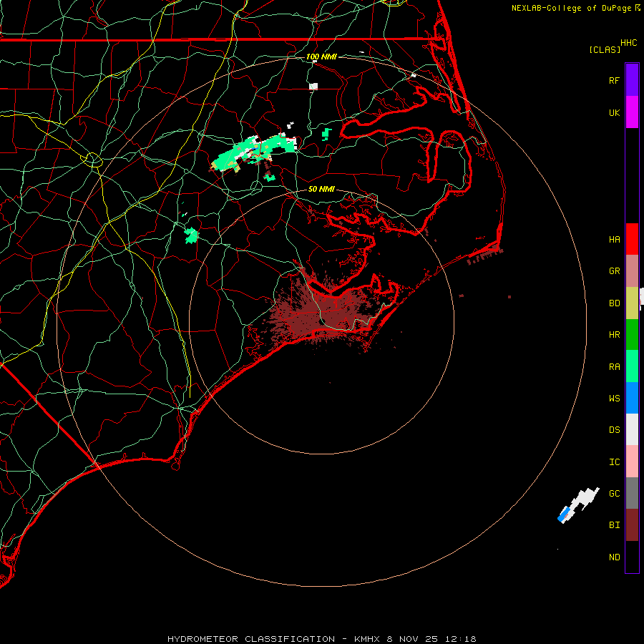This screenshot has width=644, height=644.
Task: Click the WS legend label
Action: pyautogui.click(x=614, y=398)
